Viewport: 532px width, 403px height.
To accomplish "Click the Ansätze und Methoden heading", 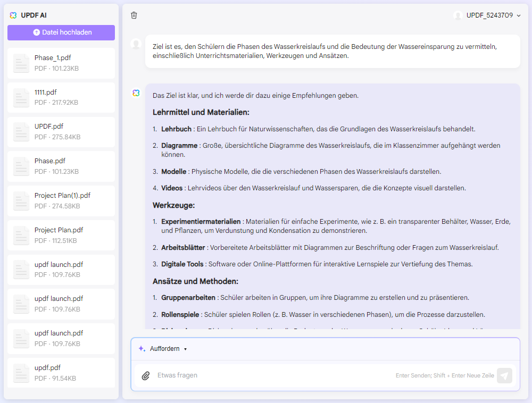I will pyautogui.click(x=195, y=281).
